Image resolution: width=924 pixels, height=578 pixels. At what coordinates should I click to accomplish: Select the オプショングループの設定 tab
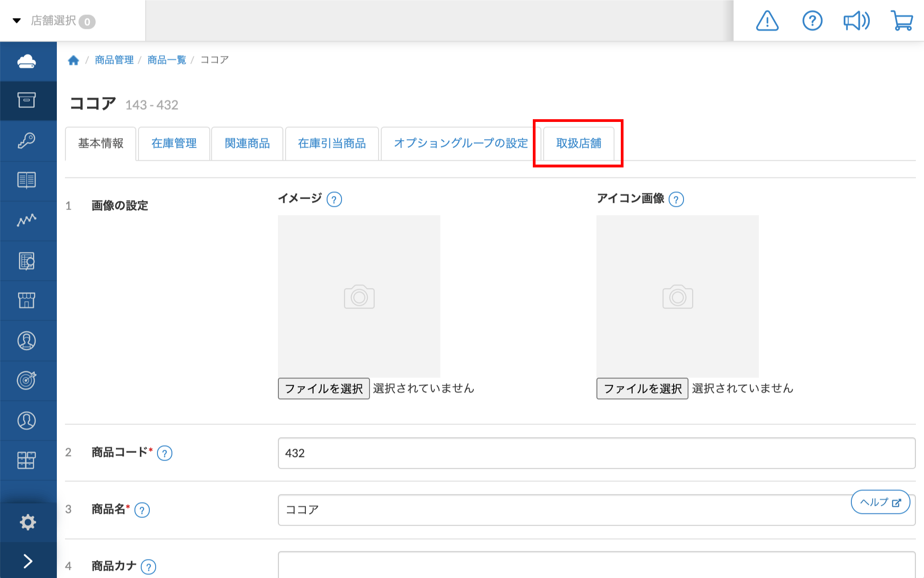tap(461, 144)
